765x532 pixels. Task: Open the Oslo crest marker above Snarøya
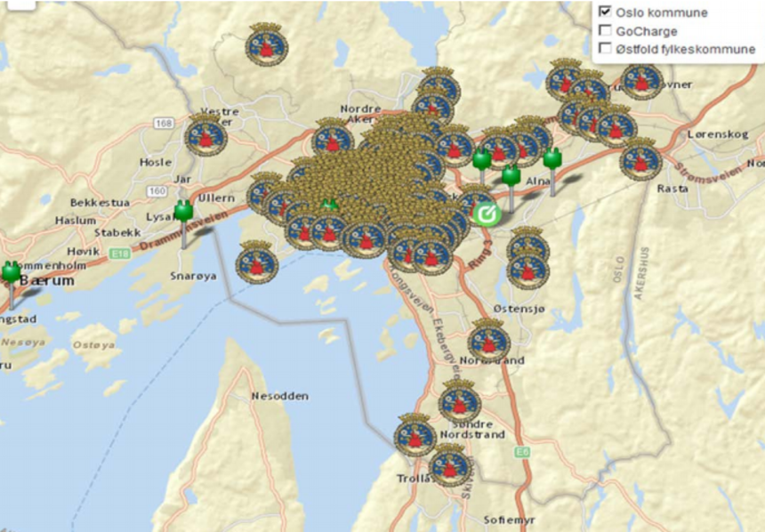(x=257, y=262)
